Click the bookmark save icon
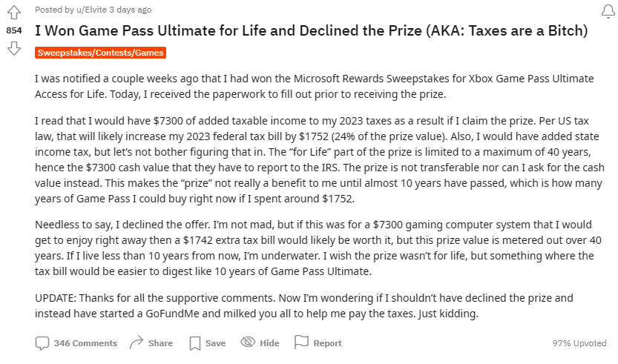 (195, 343)
